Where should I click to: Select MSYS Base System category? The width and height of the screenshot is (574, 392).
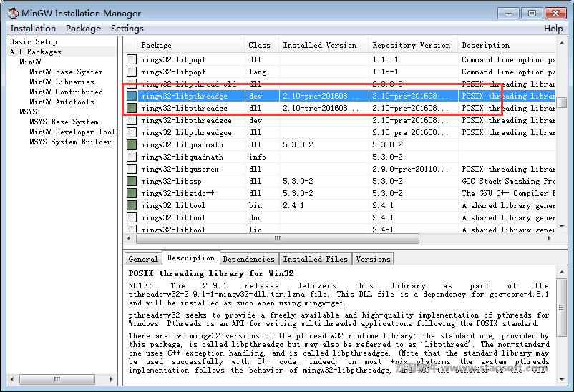[64, 122]
